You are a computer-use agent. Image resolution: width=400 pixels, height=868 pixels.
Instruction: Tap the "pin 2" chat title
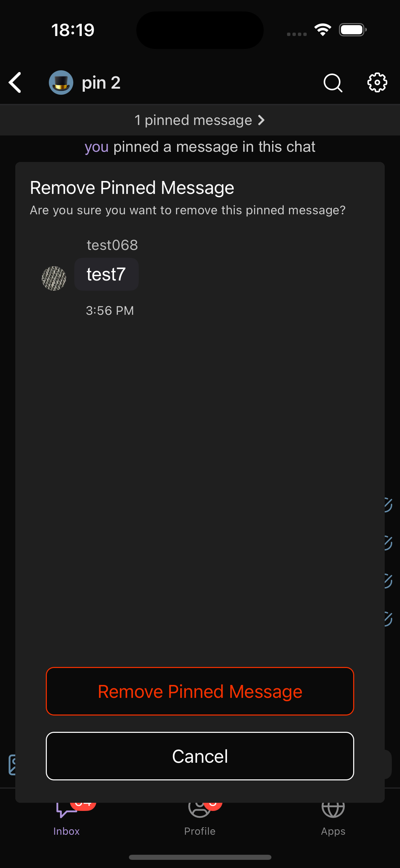(101, 83)
